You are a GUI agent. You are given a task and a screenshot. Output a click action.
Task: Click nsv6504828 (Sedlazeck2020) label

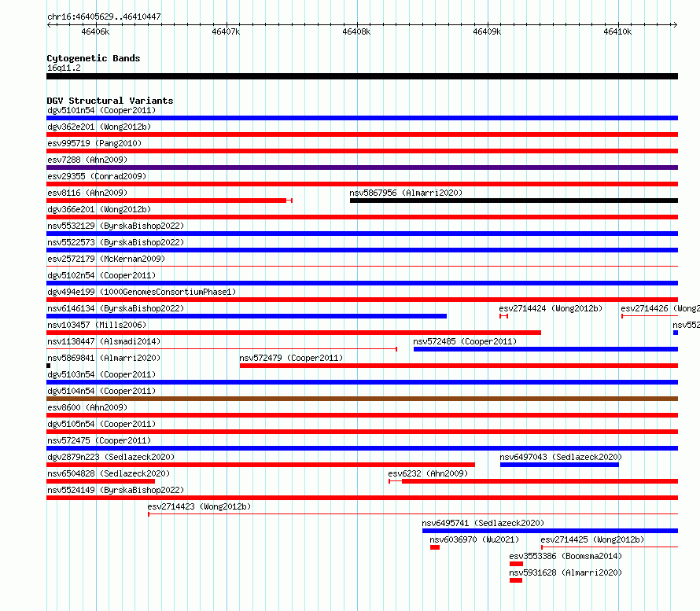pos(109,473)
